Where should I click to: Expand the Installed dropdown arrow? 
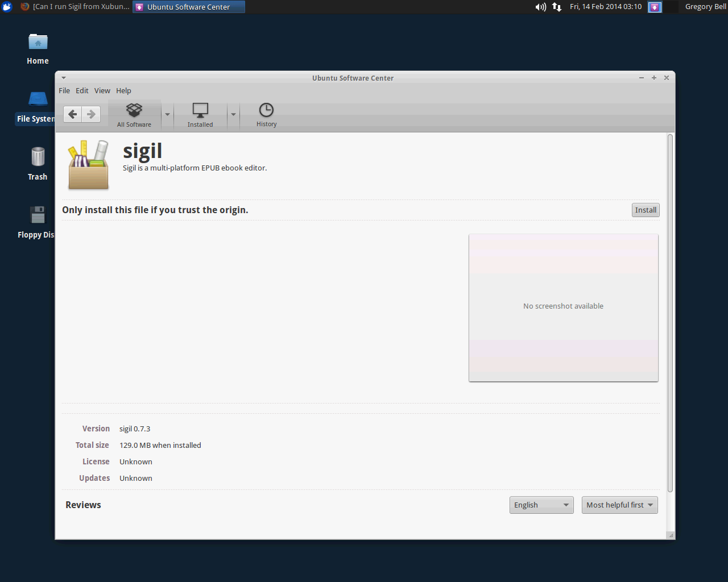coord(233,115)
